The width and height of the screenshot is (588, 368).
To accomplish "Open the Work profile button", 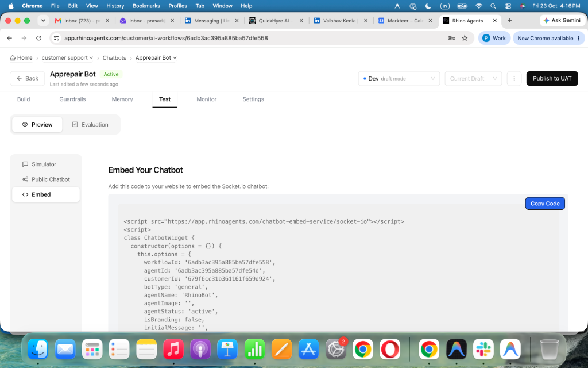I will 494,38.
